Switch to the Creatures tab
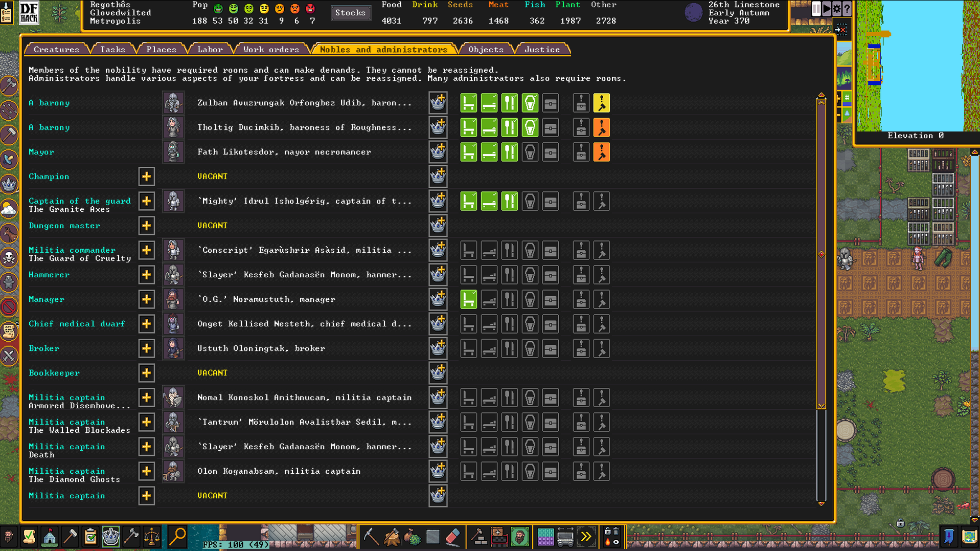Image resolution: width=980 pixels, height=551 pixels. coord(56,49)
